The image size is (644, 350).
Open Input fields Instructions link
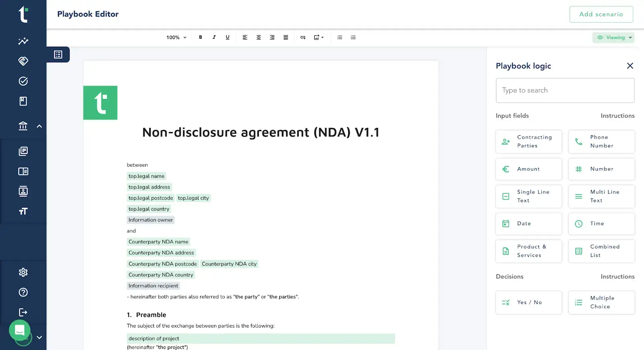pos(617,116)
